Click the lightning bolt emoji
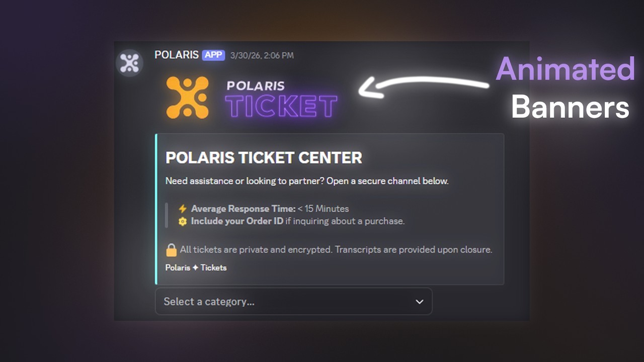This screenshot has height=362, width=644. 183,209
